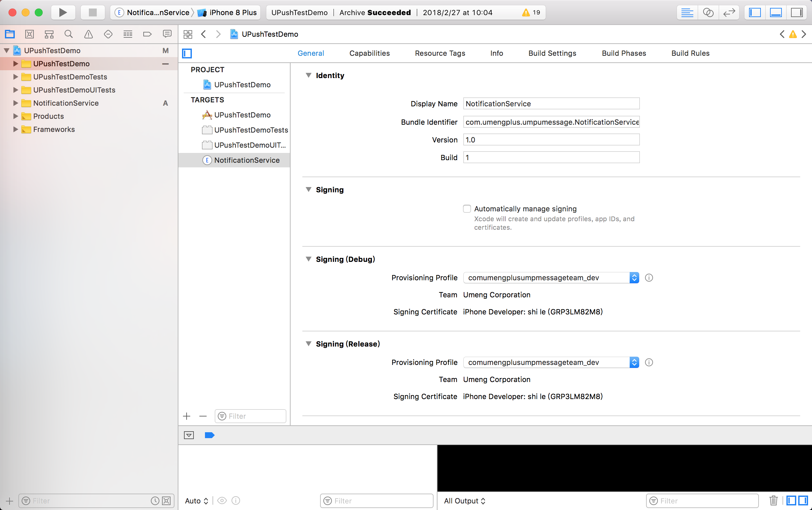Open Debug Provisioning Profile dropdown

pyautogui.click(x=551, y=278)
